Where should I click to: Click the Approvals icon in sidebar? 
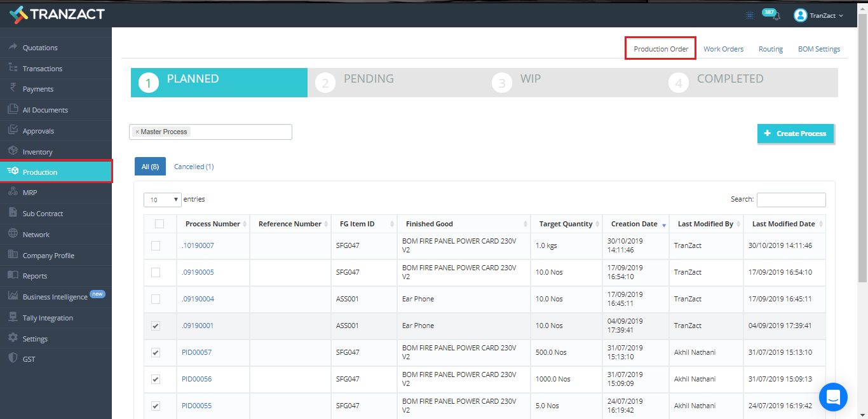click(x=12, y=130)
